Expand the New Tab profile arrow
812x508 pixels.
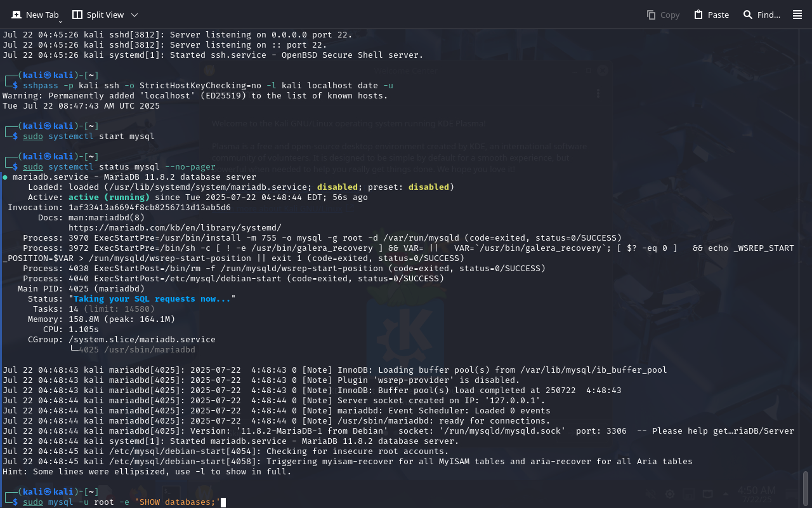click(60, 21)
